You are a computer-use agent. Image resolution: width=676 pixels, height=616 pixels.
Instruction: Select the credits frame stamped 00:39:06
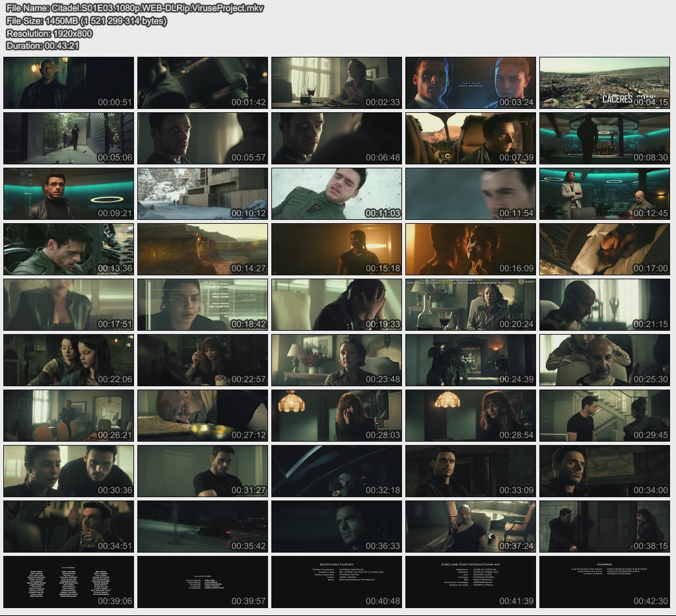click(69, 582)
